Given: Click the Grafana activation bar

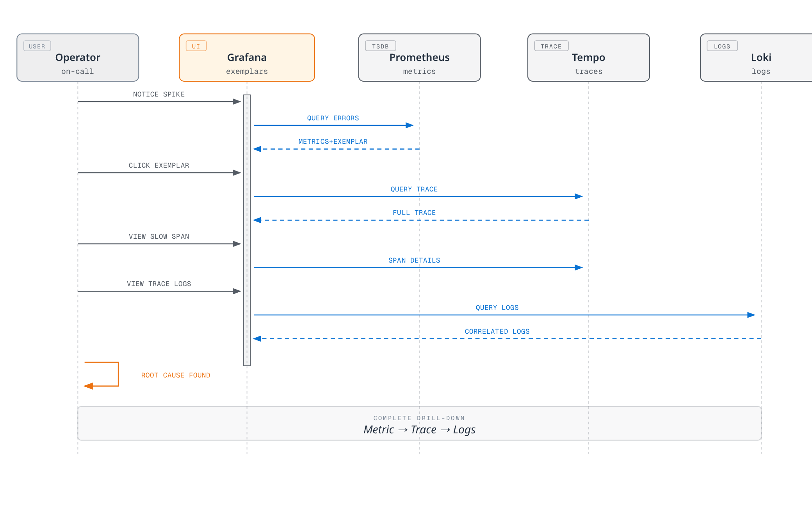Looking at the screenshot, I should click(247, 230).
